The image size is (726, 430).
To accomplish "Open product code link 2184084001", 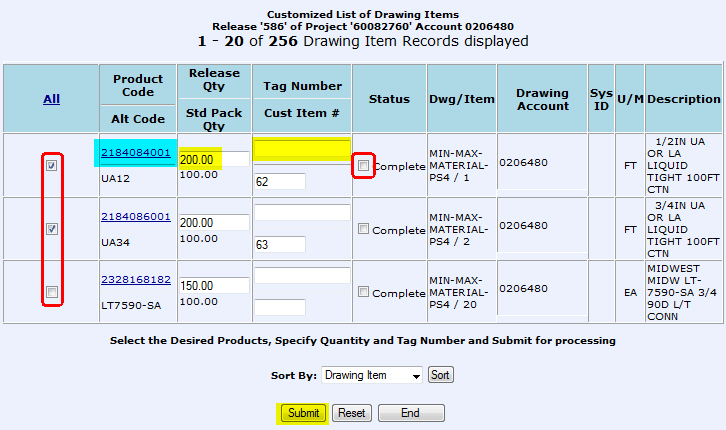I will [x=135, y=152].
